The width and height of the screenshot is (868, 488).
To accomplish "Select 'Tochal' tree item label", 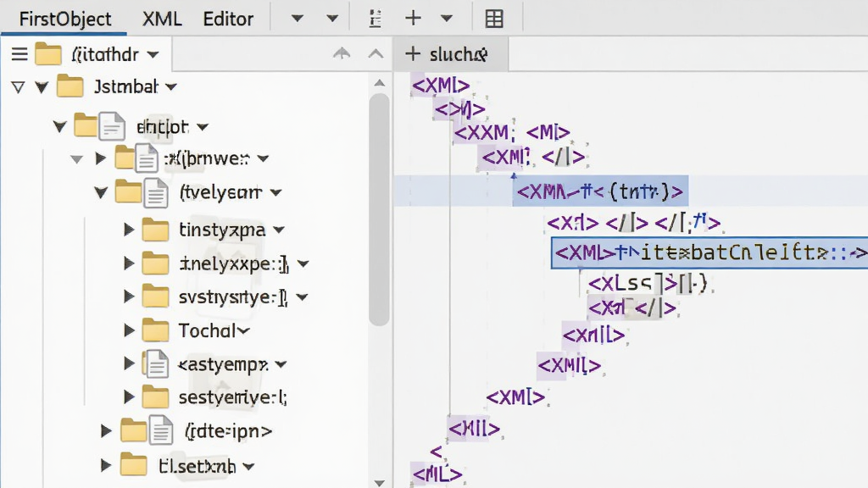I will (x=207, y=331).
